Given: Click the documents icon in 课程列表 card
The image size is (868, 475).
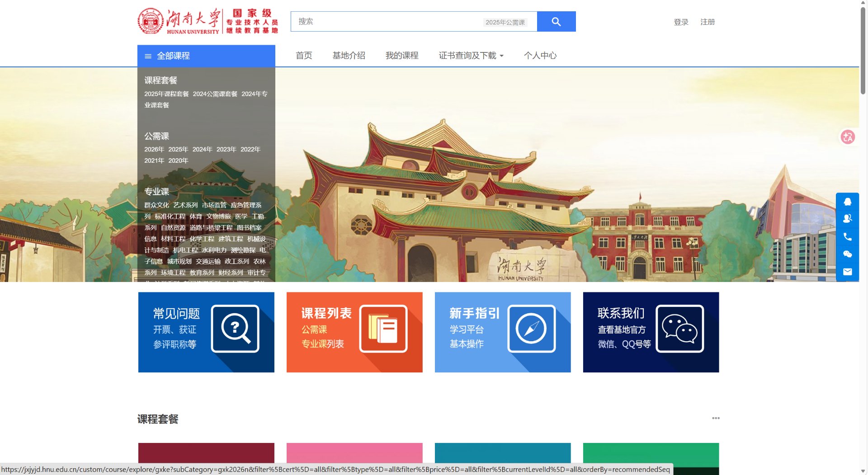Looking at the screenshot, I should pos(383,329).
